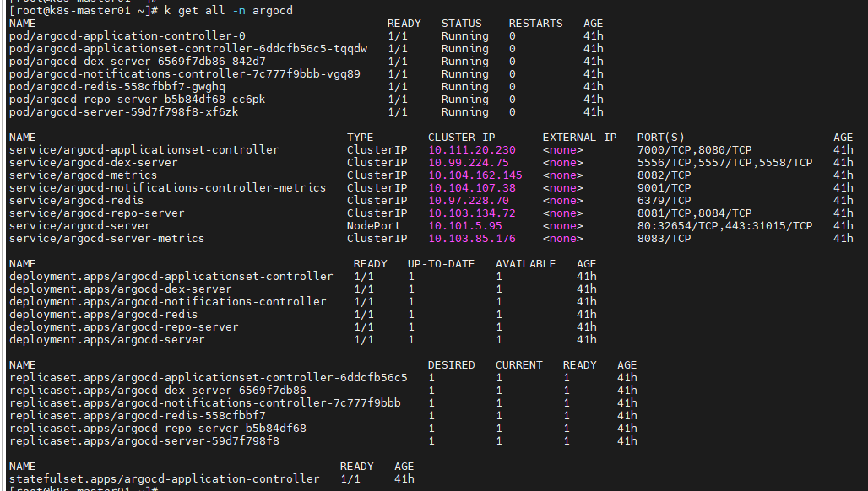Click port 8083/TCP
Viewport: 868px width, 491px height.
[x=665, y=239]
